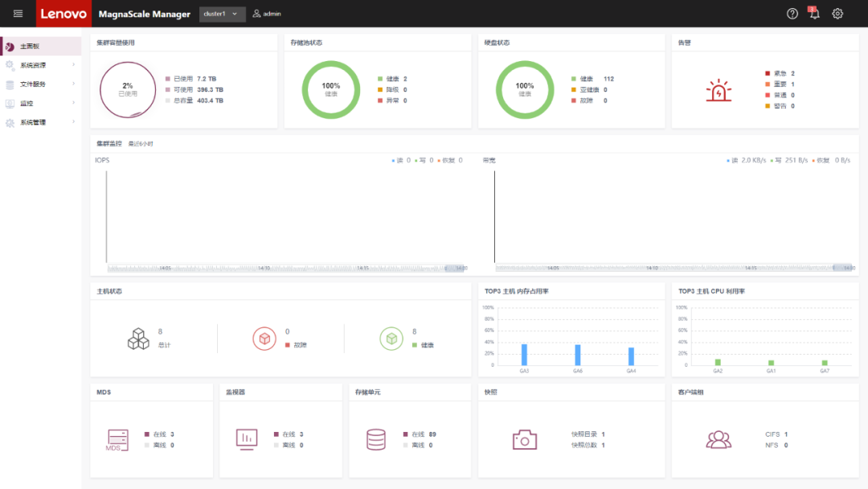Click the 2% 已使用 capacity ring
The image size is (868, 489).
click(x=128, y=90)
